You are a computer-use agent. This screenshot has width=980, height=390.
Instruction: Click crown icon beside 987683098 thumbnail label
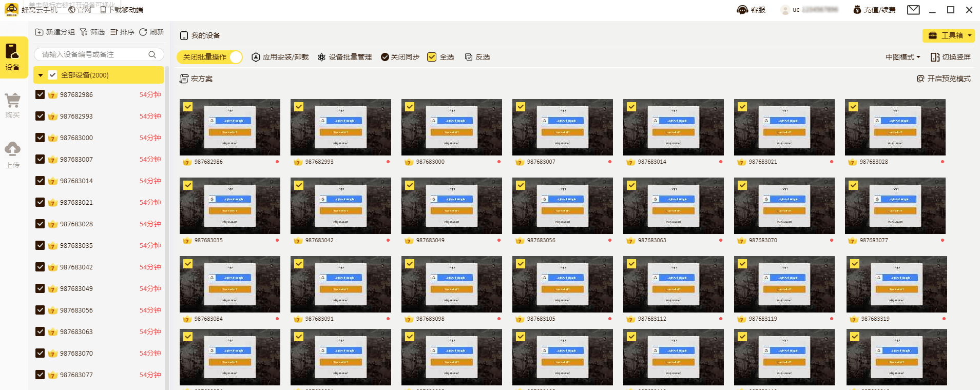coord(409,319)
